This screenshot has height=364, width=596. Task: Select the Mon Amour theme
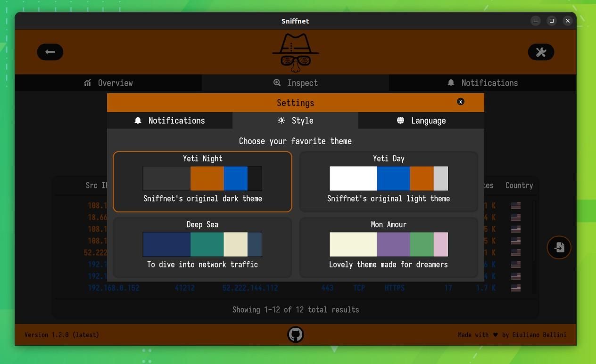388,247
